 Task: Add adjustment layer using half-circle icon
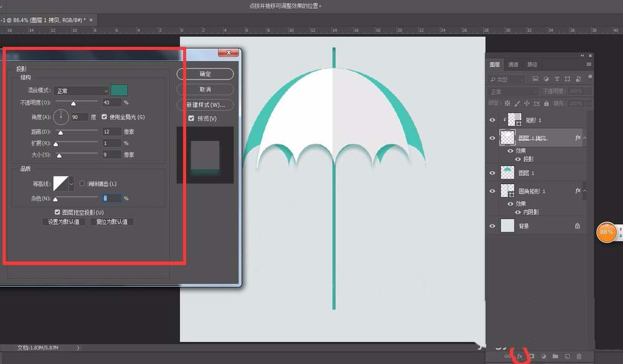(x=543, y=357)
